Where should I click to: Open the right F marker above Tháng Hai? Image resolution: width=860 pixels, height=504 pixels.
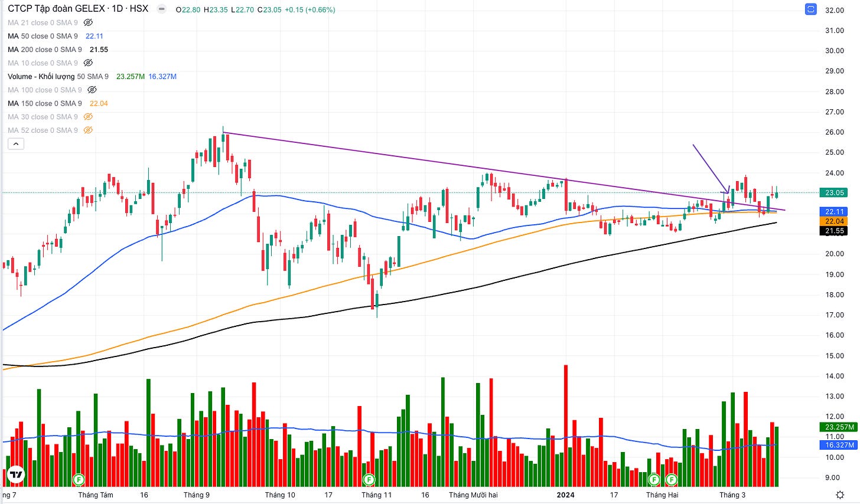point(671,479)
